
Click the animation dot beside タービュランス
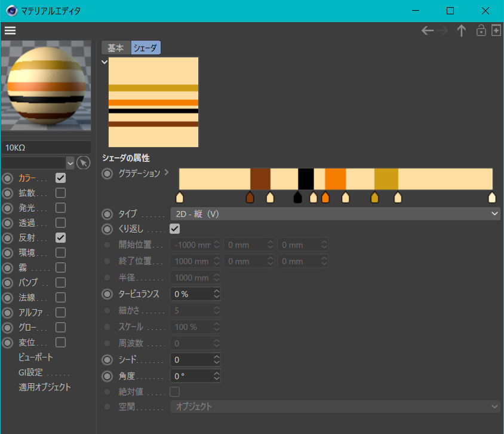107,294
